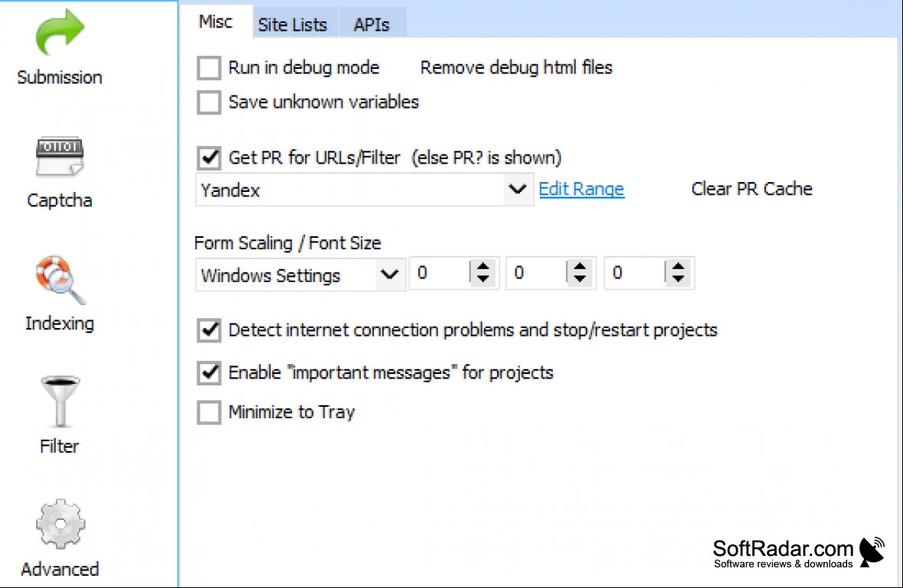Uncheck Get PR for URLs/Filter
This screenshot has height=588, width=903.
tap(209, 158)
